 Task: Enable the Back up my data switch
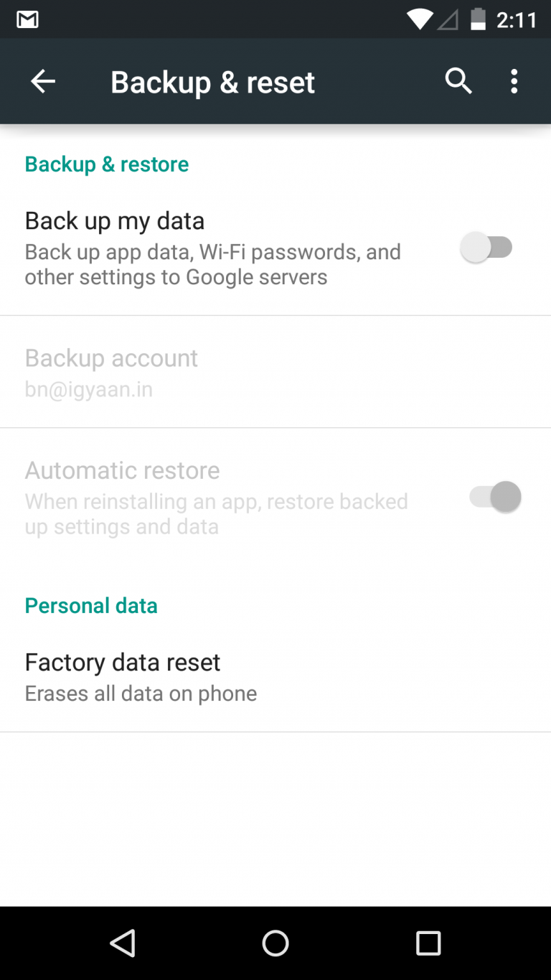(x=488, y=248)
